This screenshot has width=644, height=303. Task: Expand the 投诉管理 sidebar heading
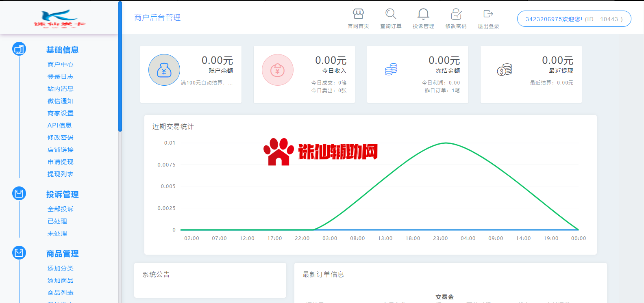pos(62,195)
